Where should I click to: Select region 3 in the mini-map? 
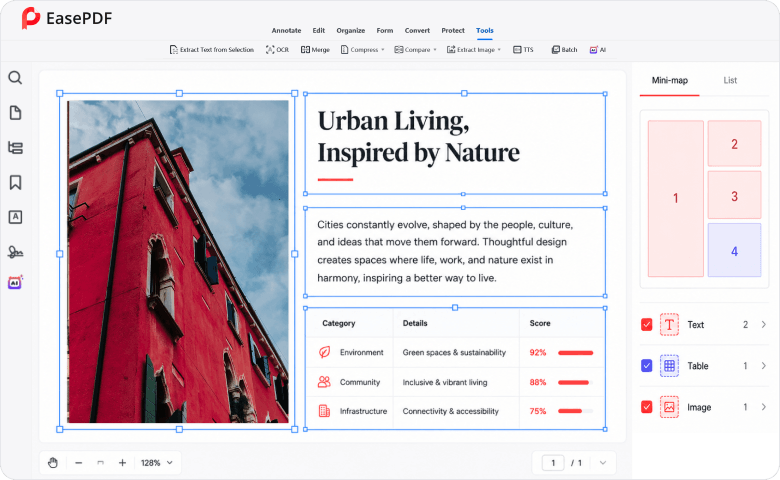734,195
